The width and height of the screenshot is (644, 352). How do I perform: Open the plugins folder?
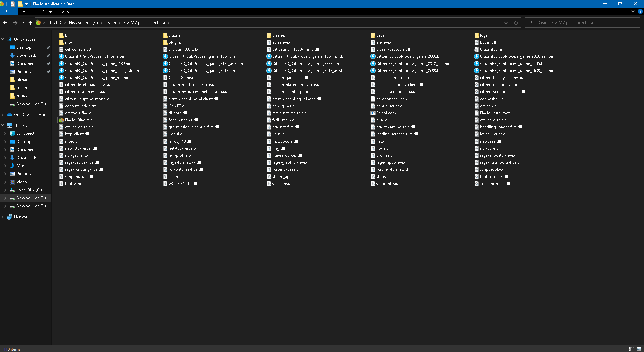tap(175, 42)
